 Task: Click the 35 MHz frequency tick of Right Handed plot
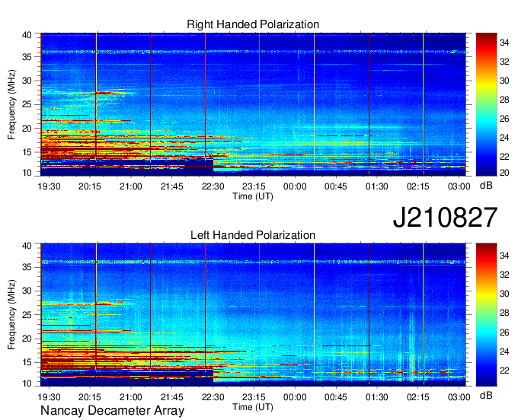point(27,57)
